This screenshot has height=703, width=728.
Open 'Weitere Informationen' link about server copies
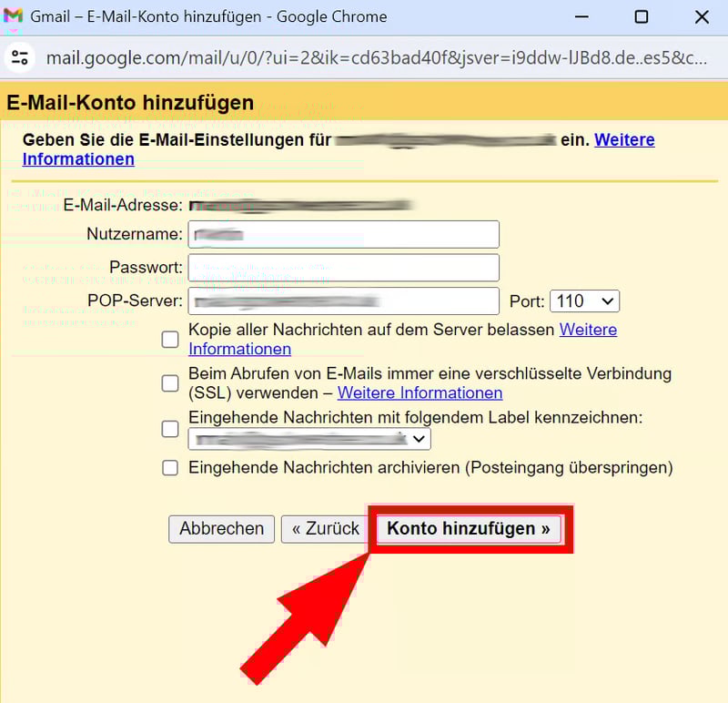click(x=588, y=330)
